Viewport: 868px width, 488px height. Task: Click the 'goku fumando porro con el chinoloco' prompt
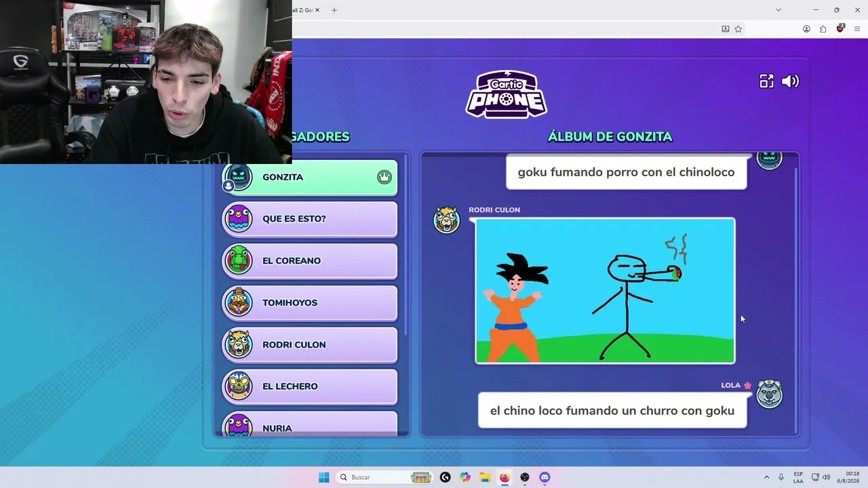coord(626,172)
